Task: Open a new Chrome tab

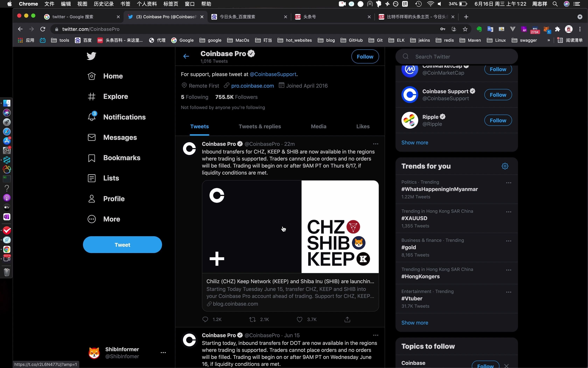Action: coord(466,17)
